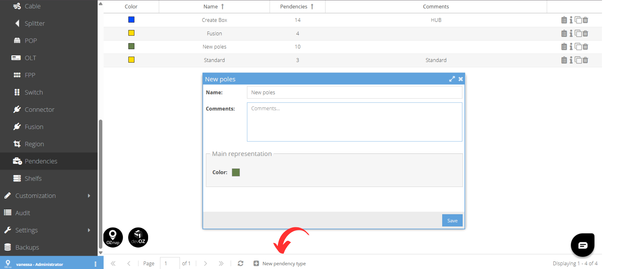Select the Create Box name cell

pyautogui.click(x=214, y=20)
